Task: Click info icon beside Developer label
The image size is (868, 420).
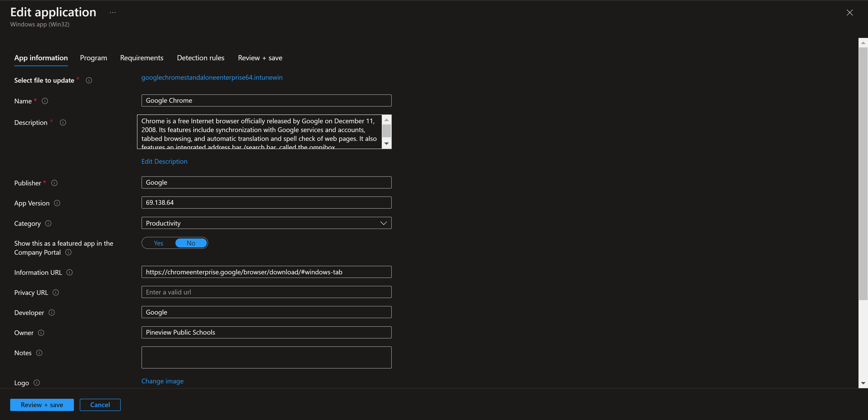Action: pos(52,312)
